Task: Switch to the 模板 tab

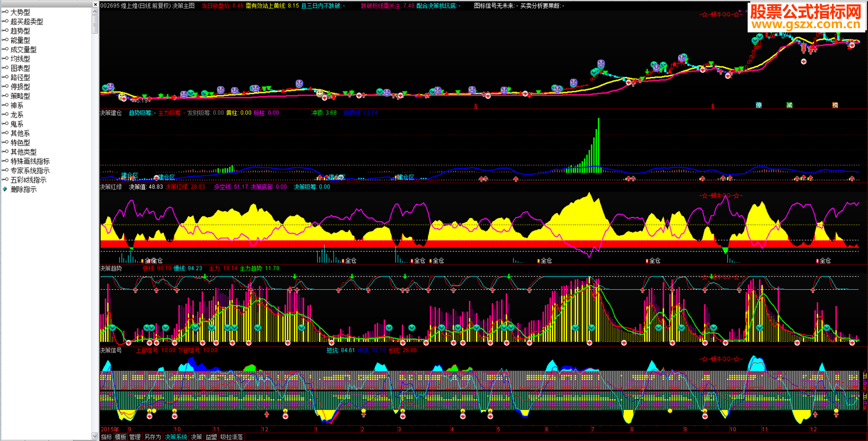Action: tap(120, 437)
